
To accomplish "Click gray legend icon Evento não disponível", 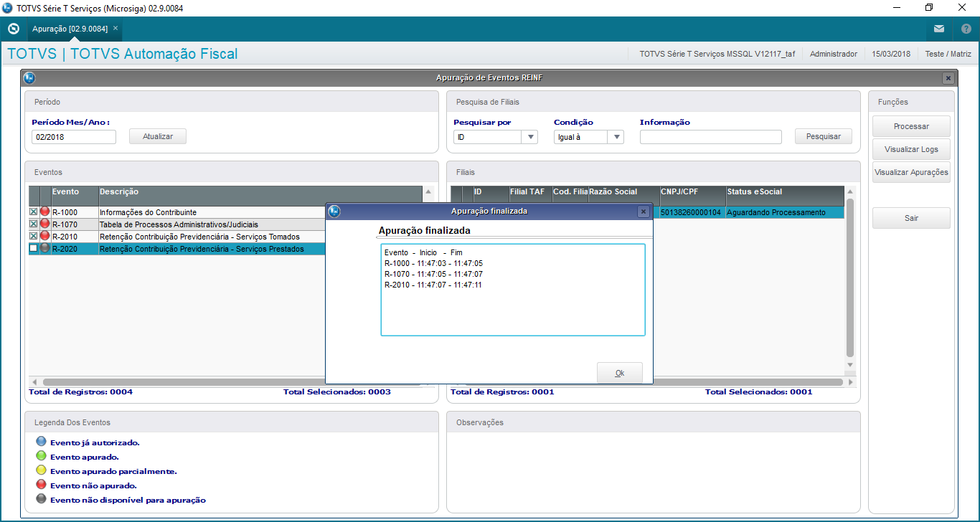I will click(x=41, y=499).
